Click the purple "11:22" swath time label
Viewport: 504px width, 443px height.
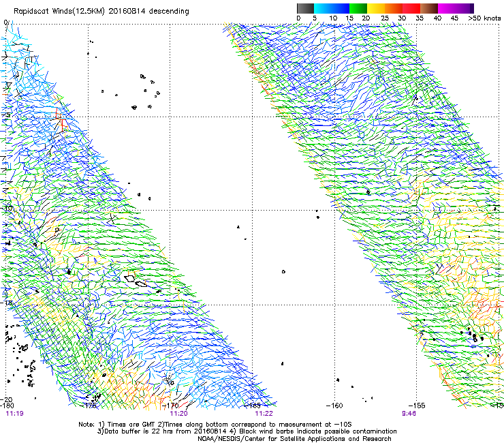click(264, 414)
